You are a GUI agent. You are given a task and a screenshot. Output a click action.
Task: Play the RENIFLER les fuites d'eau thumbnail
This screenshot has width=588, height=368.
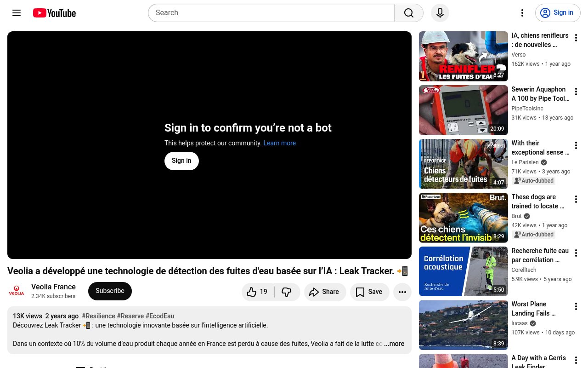click(x=464, y=56)
